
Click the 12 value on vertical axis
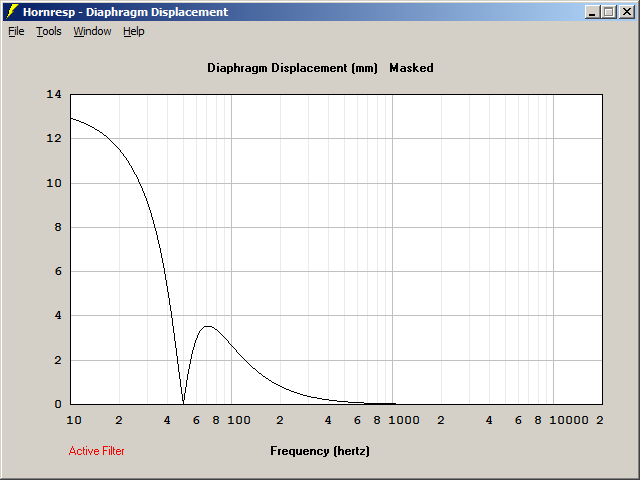pos(54,138)
